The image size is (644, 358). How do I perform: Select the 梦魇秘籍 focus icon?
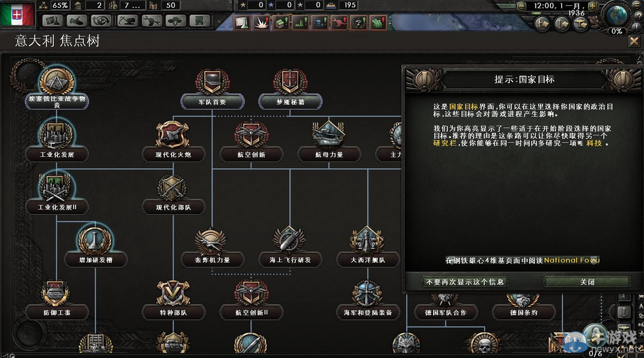tap(290, 81)
